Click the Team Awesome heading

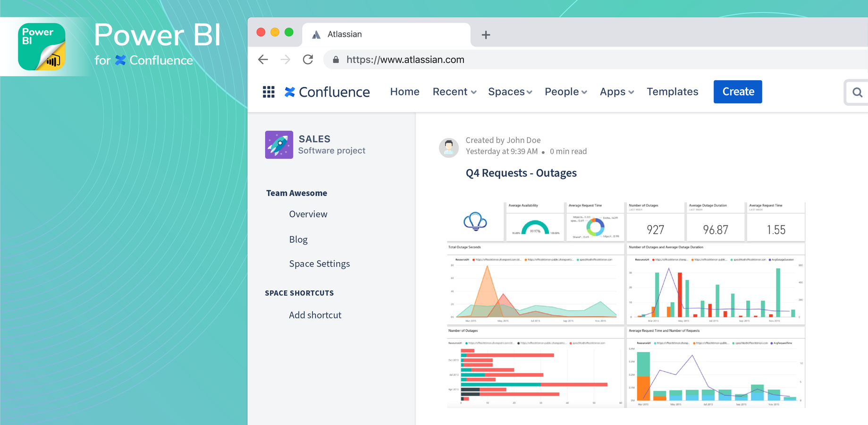(296, 193)
